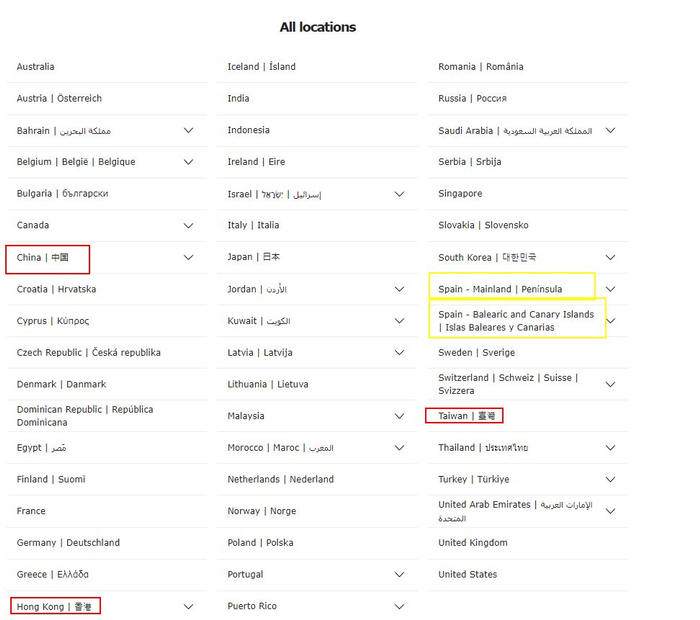The height and width of the screenshot is (620, 700).
Task: Expand the Bahrain language options chevron
Action: pyautogui.click(x=188, y=130)
